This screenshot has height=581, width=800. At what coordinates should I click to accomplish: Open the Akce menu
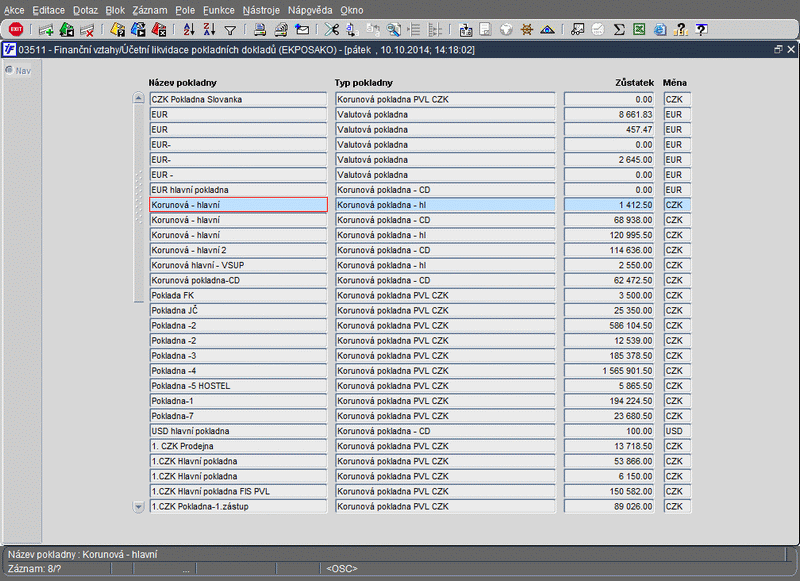pyautogui.click(x=14, y=10)
